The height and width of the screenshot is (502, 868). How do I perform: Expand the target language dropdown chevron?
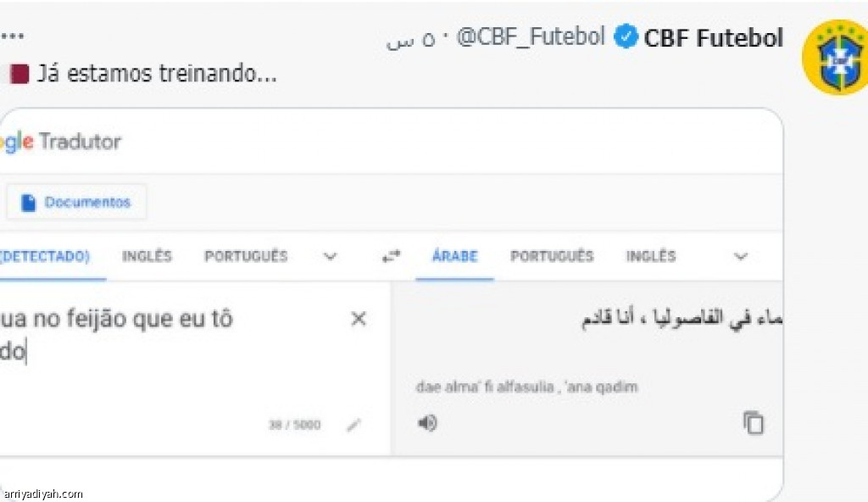[x=741, y=256]
